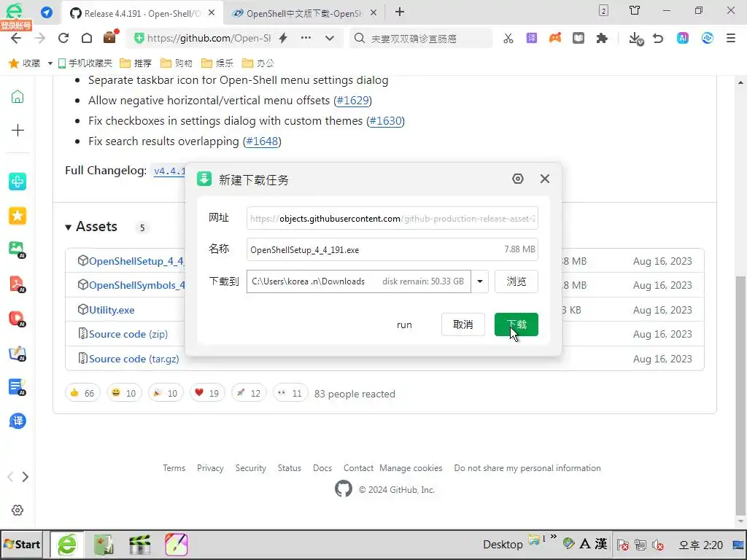This screenshot has height=560, width=747.
Task: Open a new browser tab with plus
Action: click(400, 12)
